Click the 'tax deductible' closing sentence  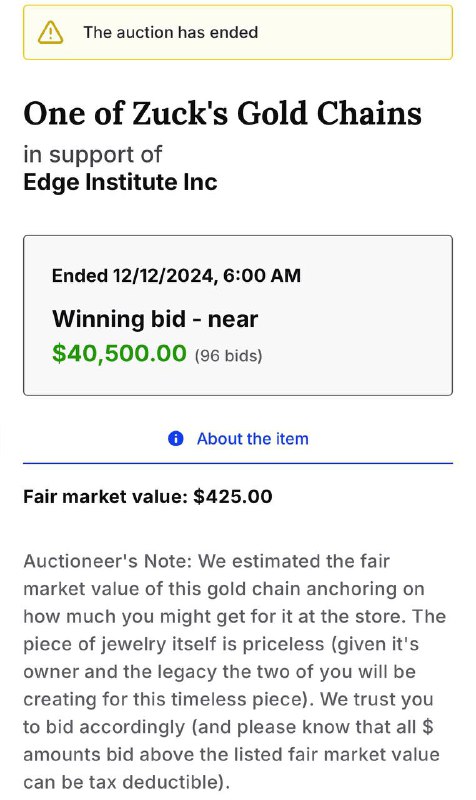232,754
